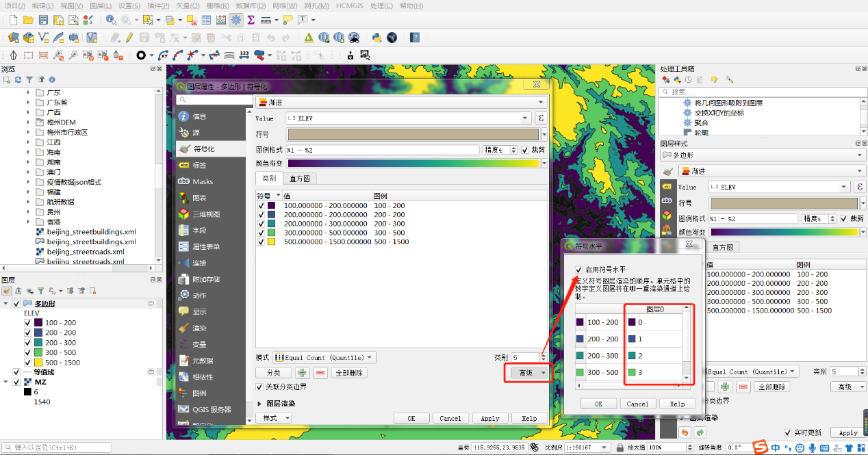Open the 标签 (Labels) sidebar section

(x=199, y=165)
